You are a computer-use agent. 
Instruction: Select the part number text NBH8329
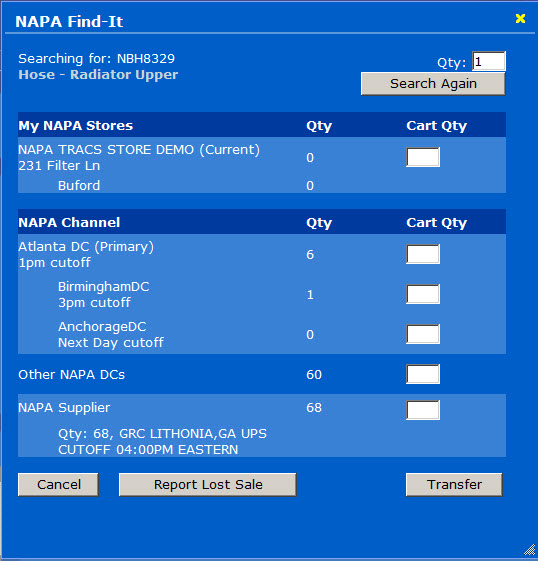click(x=146, y=59)
